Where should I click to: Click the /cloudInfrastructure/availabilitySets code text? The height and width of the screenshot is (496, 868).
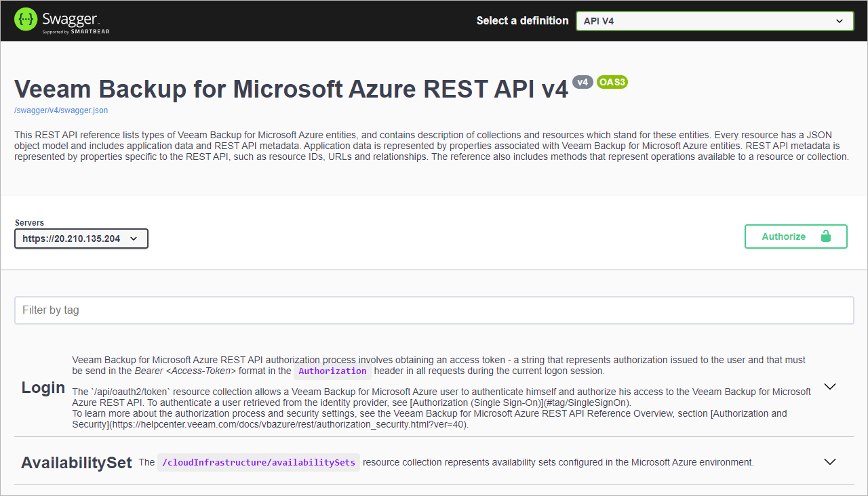(x=258, y=462)
